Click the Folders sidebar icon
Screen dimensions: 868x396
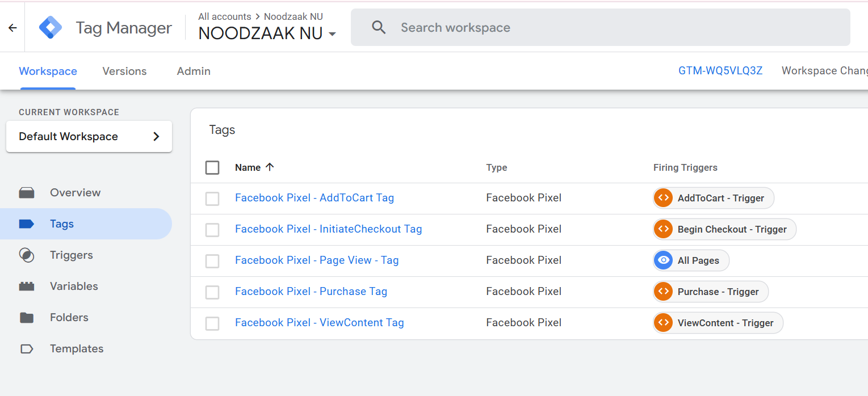pyautogui.click(x=27, y=318)
